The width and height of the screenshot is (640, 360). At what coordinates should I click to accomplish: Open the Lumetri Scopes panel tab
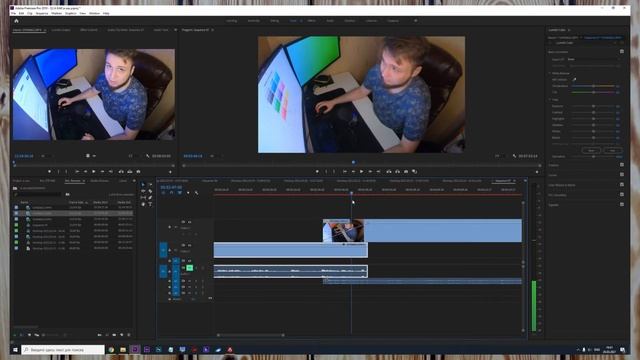tap(61, 30)
